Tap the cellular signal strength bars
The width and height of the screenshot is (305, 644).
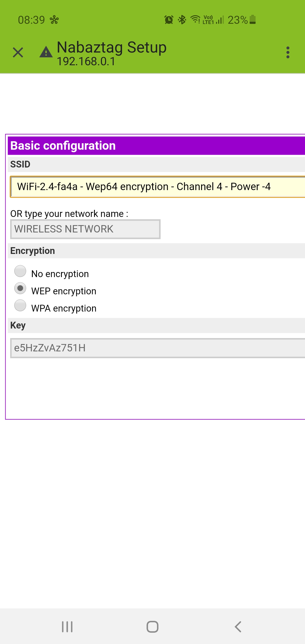[220, 20]
